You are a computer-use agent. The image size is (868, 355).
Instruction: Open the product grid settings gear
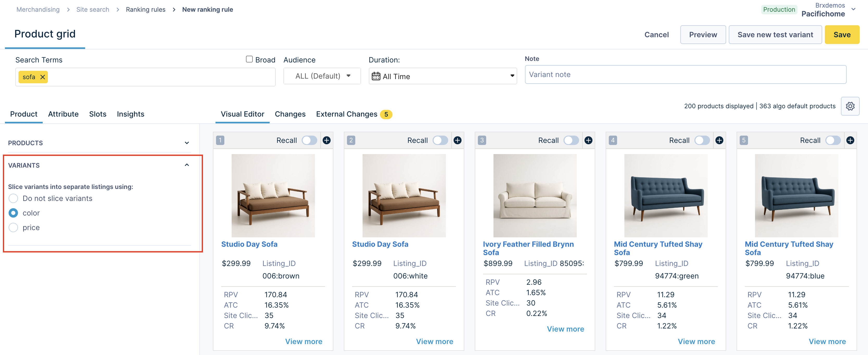point(850,106)
